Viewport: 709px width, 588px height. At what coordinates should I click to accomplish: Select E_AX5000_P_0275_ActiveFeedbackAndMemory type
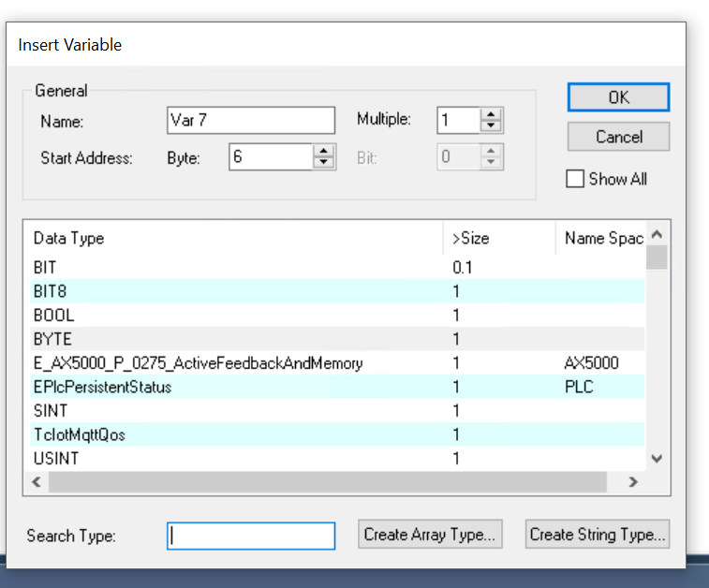(x=337, y=363)
